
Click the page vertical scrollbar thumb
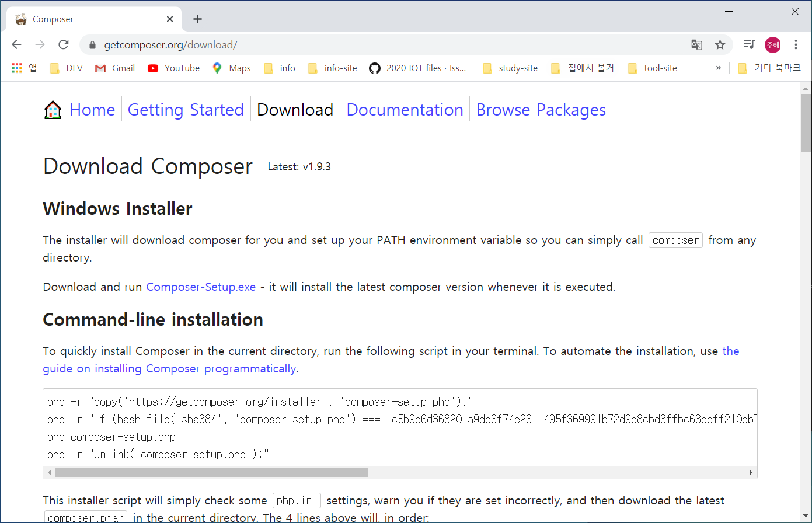pos(806,124)
